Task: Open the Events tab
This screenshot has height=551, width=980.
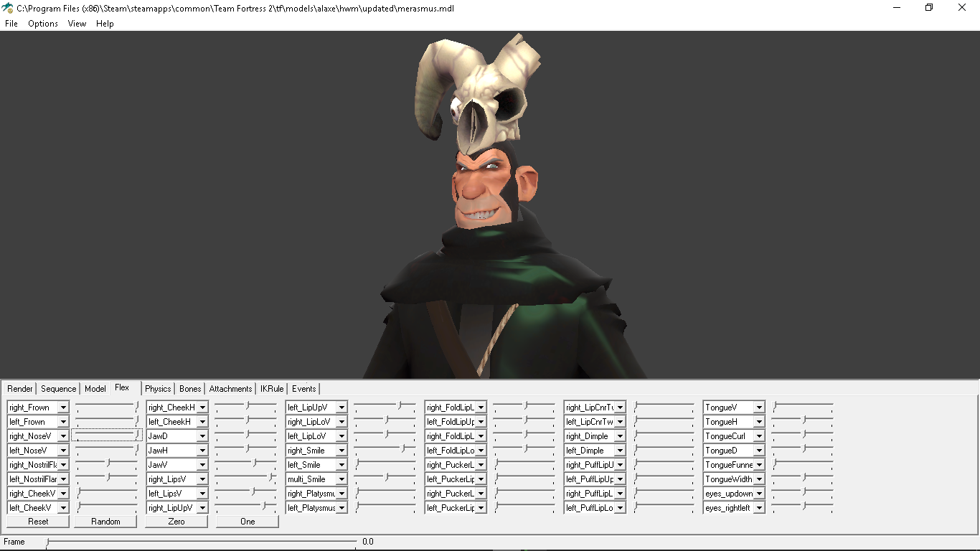Action: [303, 389]
